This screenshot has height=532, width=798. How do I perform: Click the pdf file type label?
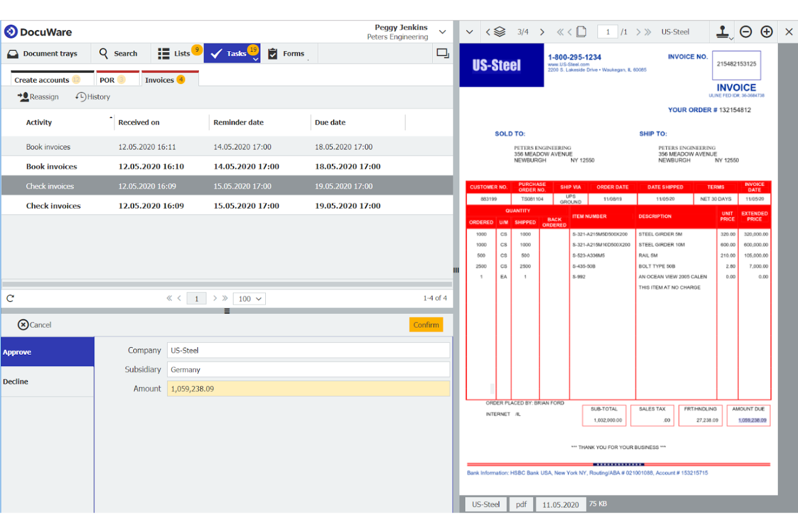(x=521, y=505)
